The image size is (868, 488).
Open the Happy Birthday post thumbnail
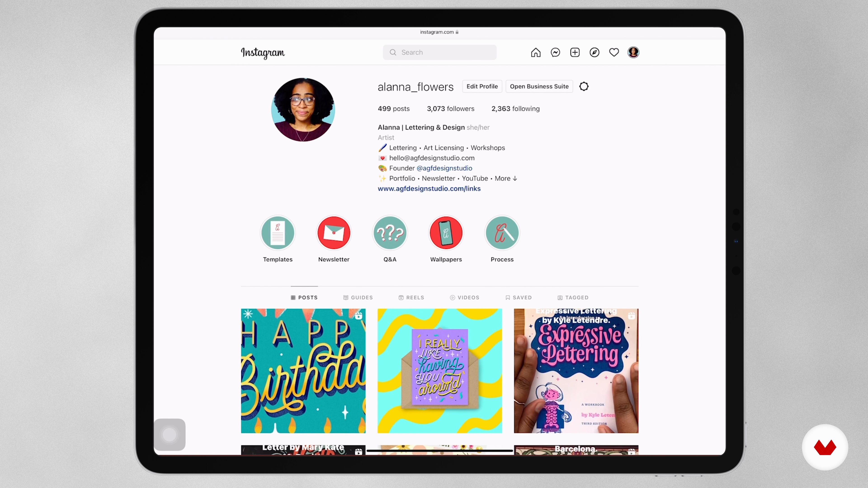pyautogui.click(x=303, y=371)
